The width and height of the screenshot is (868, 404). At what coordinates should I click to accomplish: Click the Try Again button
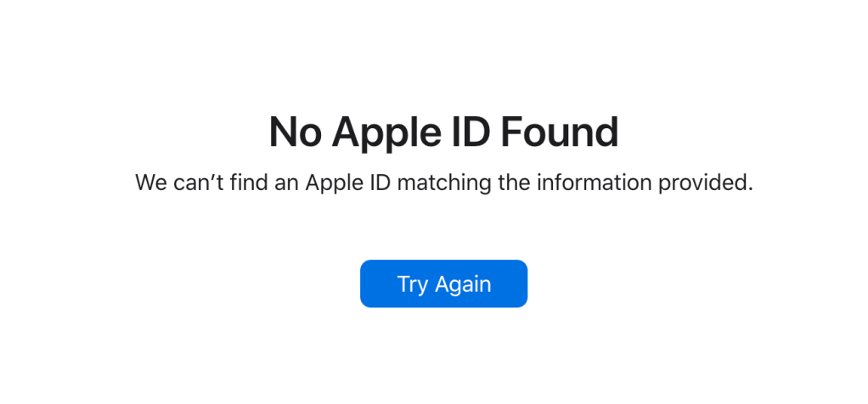(443, 283)
